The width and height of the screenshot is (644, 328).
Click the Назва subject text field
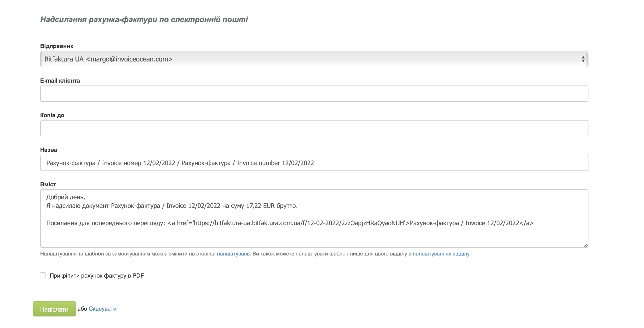pyautogui.click(x=314, y=163)
